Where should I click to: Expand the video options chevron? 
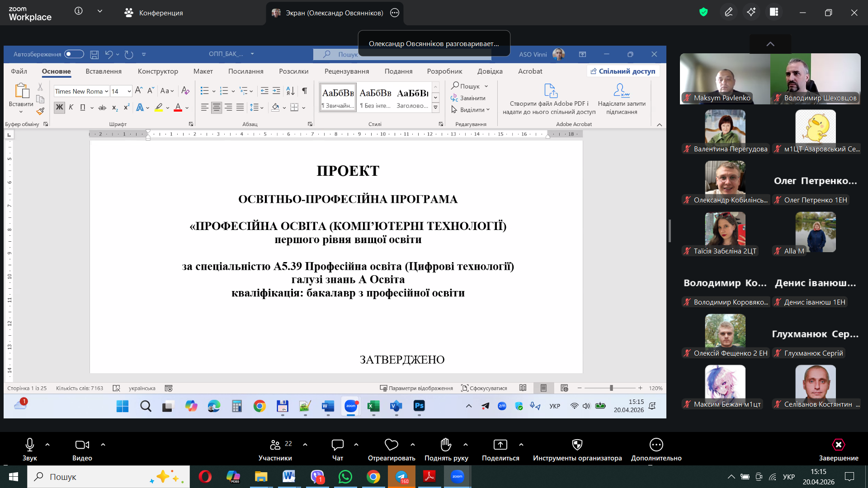(x=103, y=445)
